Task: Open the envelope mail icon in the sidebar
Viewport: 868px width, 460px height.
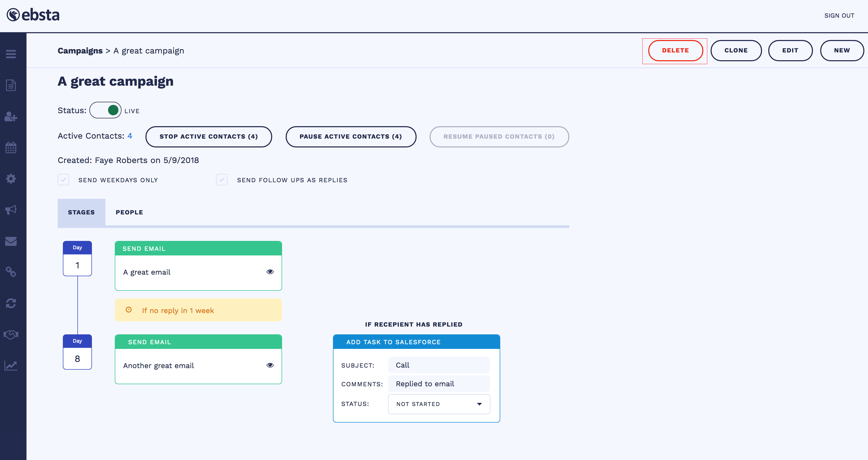Action: (x=11, y=241)
